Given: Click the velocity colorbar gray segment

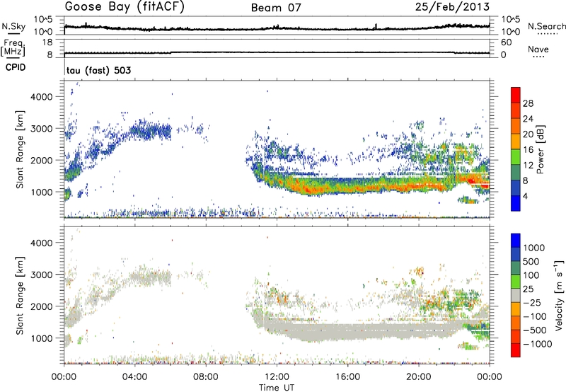Looking at the screenshot, I should pyautogui.click(x=516, y=296).
